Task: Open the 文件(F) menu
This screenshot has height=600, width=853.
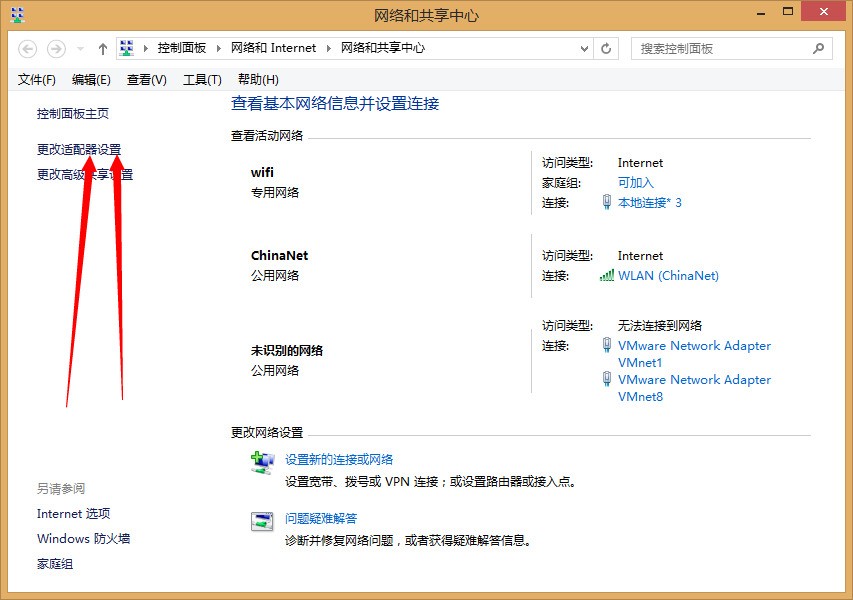Action: [37, 79]
